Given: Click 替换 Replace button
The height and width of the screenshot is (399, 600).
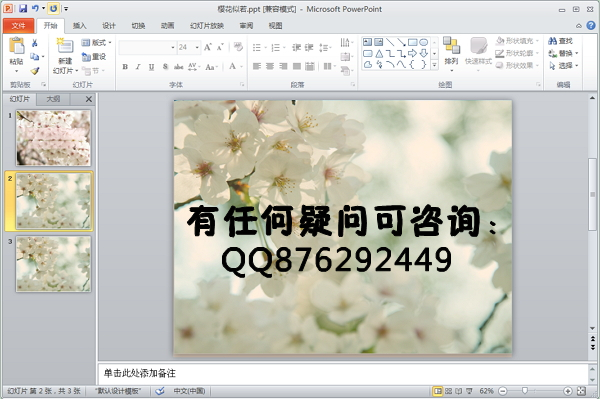Looking at the screenshot, I should coord(563,53).
